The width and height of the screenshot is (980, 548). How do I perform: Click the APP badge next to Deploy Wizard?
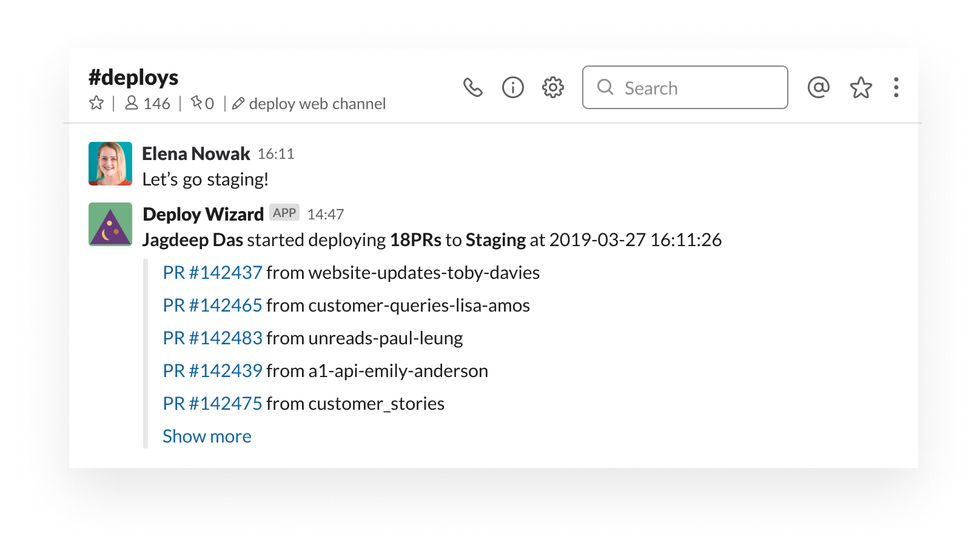pos(284,213)
